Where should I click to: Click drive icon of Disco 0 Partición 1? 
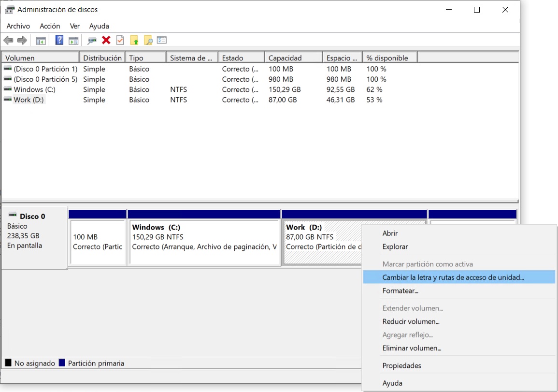[8, 68]
